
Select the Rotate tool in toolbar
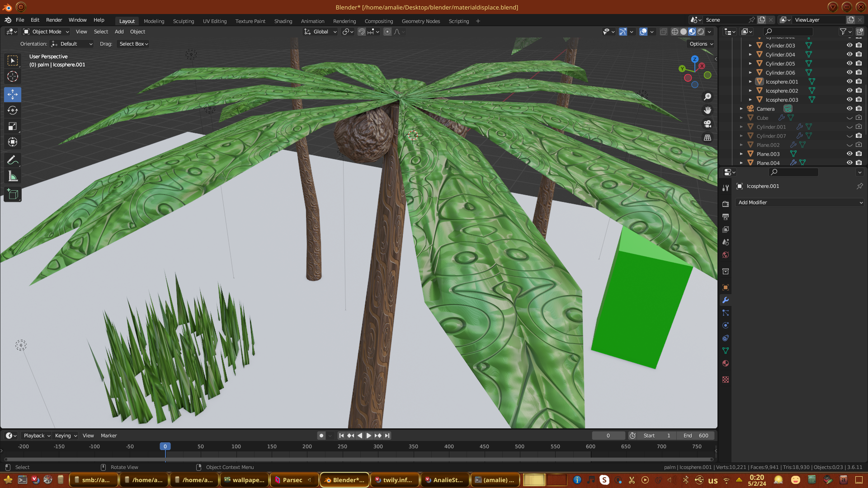pos(13,110)
